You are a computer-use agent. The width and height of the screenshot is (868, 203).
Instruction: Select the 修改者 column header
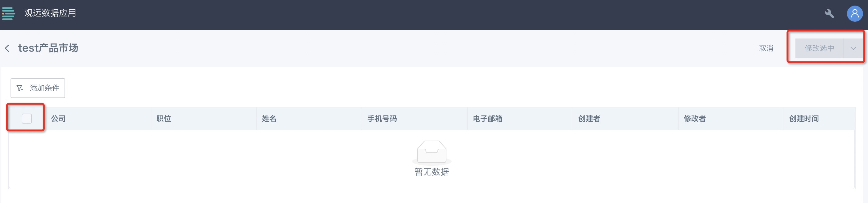coord(731,118)
